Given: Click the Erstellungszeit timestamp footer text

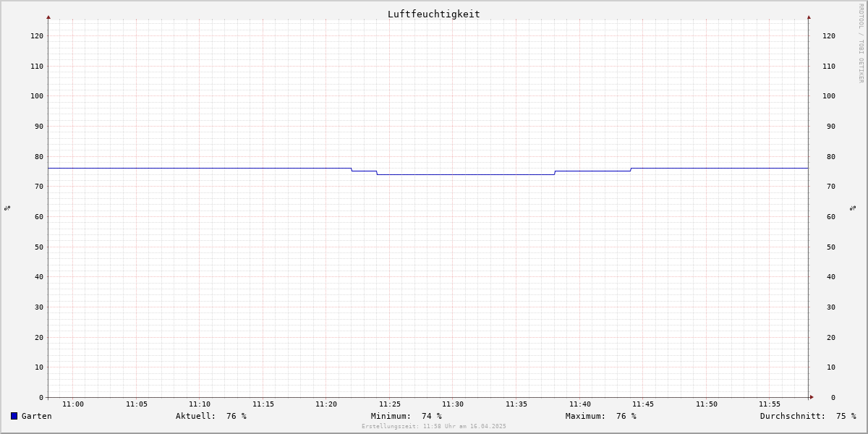Looking at the screenshot, I should 434,426.
